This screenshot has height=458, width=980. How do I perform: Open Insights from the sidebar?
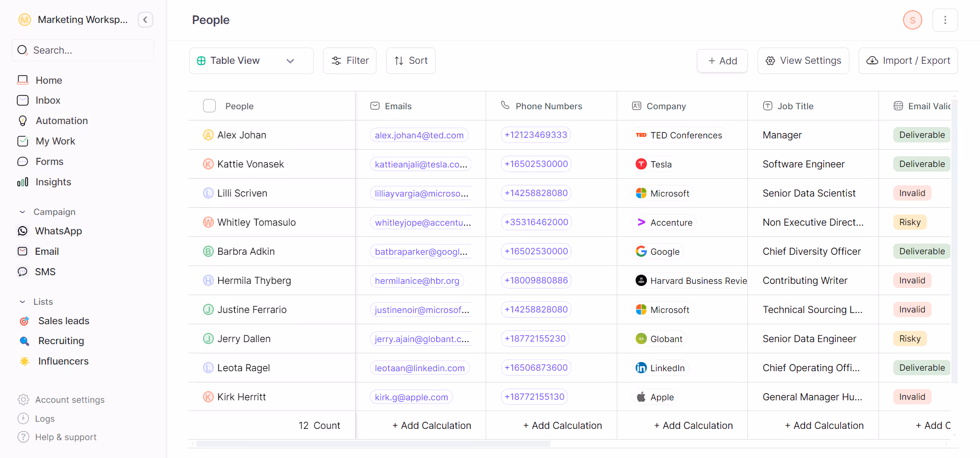click(x=53, y=182)
